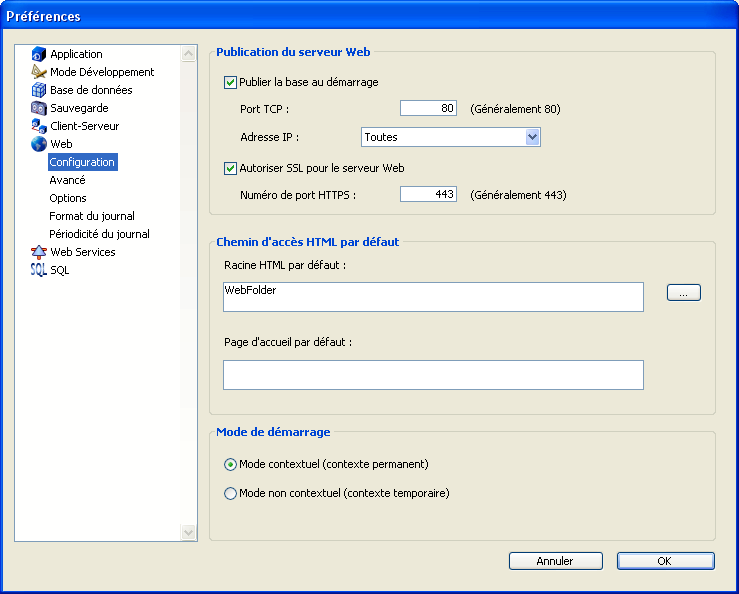The height and width of the screenshot is (594, 739).
Task: Open the Avancé preferences page
Action: (67, 180)
